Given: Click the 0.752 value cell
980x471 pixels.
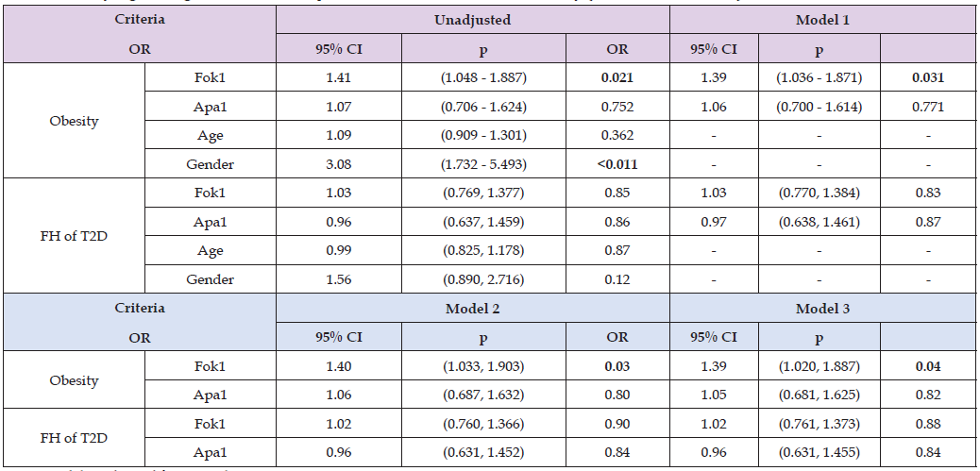Looking at the screenshot, I should pos(618,107).
